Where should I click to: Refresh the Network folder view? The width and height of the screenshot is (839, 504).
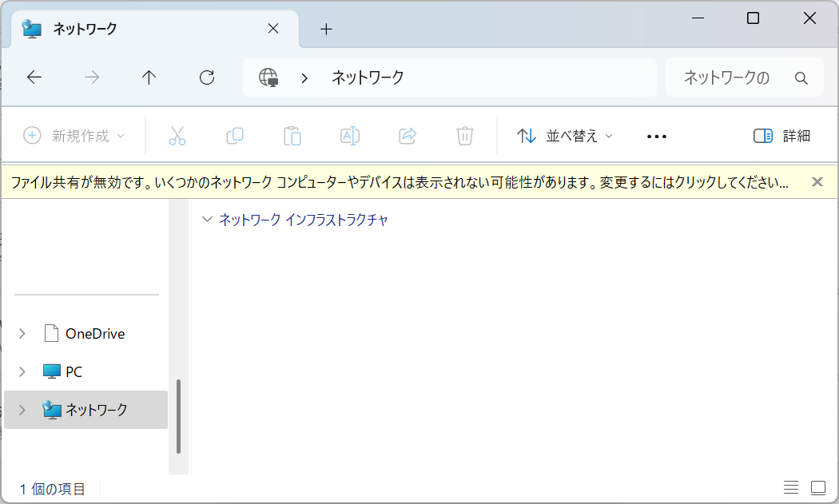click(207, 77)
